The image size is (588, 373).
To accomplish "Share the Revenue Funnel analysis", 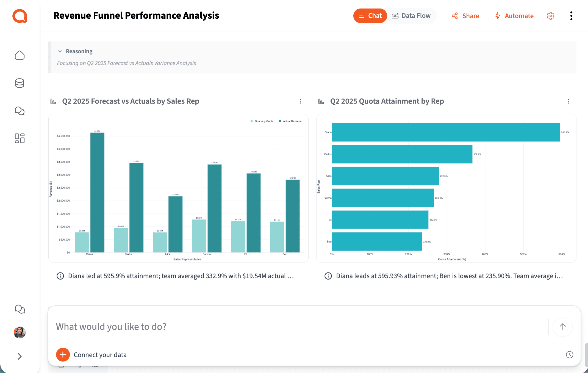I will [465, 16].
